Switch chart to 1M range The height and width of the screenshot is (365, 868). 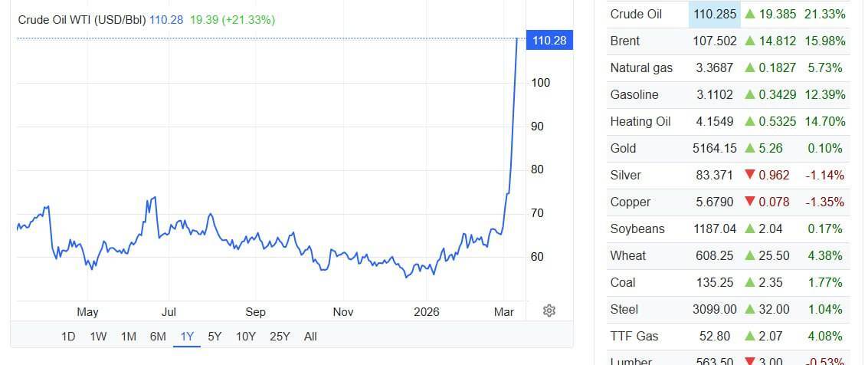point(128,337)
